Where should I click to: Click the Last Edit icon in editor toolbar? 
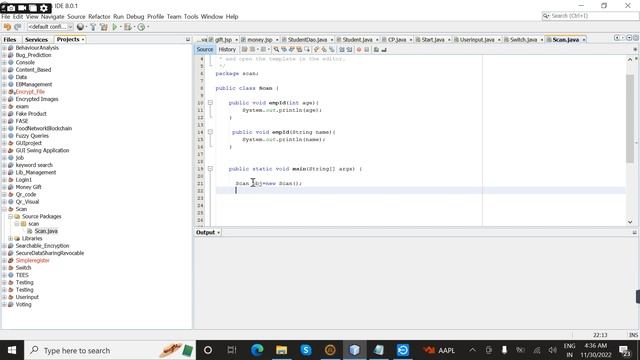[244, 49]
